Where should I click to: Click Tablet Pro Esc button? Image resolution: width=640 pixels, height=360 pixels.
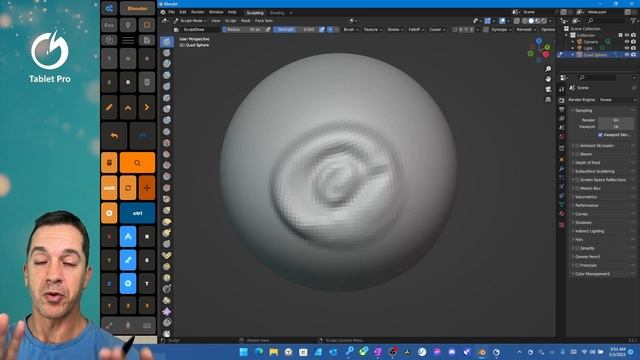point(109,25)
